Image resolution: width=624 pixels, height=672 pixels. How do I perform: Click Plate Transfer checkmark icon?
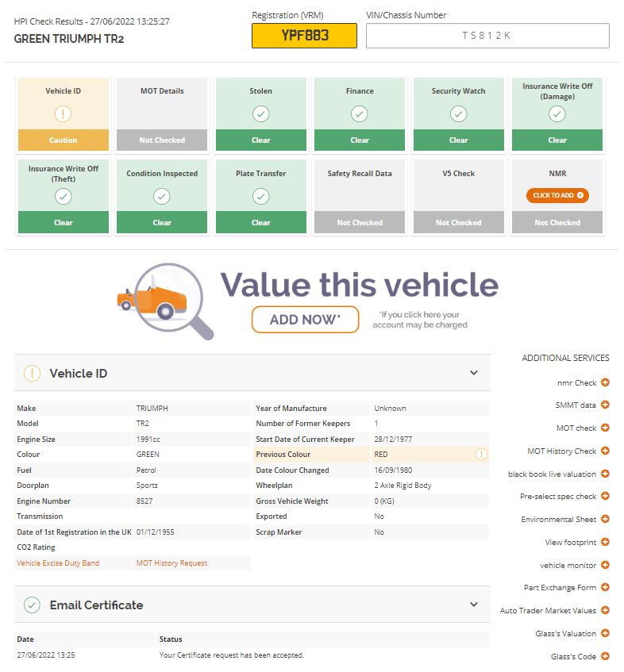coord(260,196)
